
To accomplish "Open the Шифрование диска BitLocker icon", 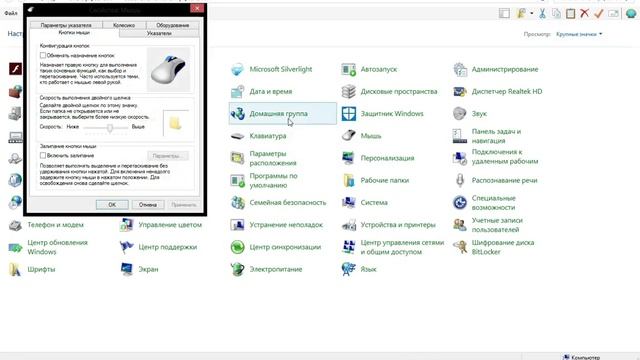I will (460, 247).
